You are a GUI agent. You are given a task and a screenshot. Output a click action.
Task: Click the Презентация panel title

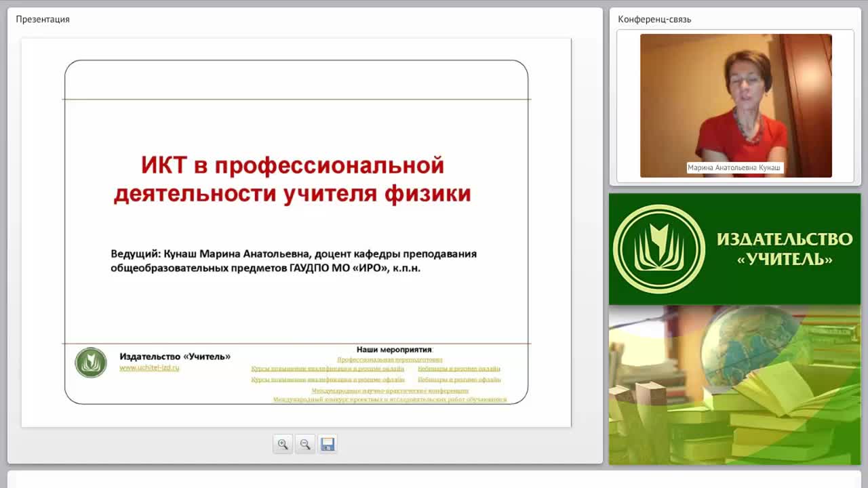pyautogui.click(x=43, y=19)
